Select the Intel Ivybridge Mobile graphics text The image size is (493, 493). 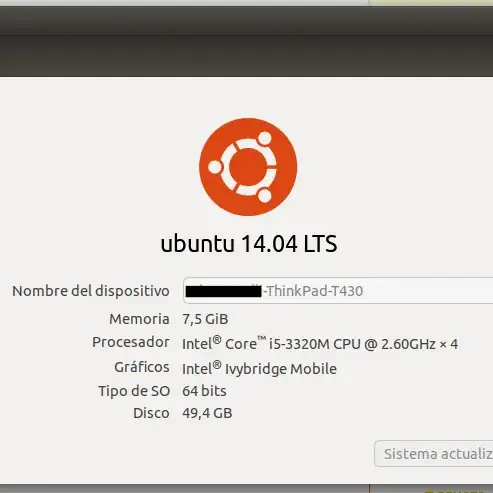pos(259,369)
